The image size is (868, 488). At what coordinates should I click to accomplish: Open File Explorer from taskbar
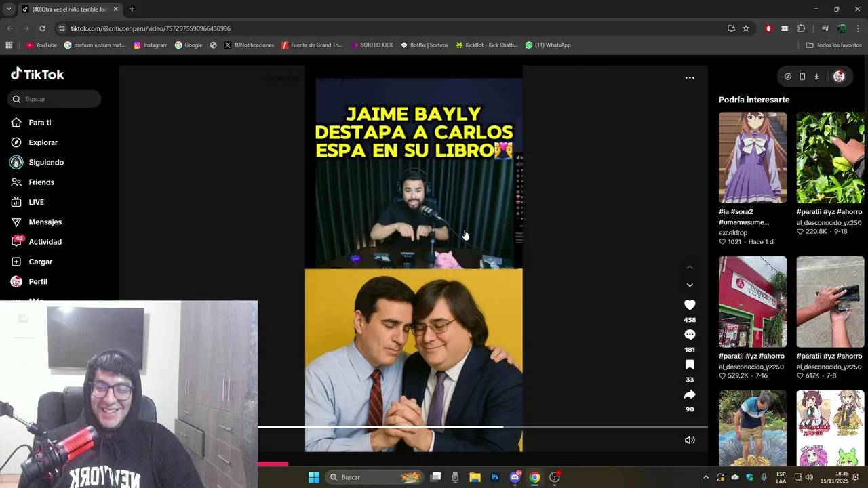(x=475, y=477)
